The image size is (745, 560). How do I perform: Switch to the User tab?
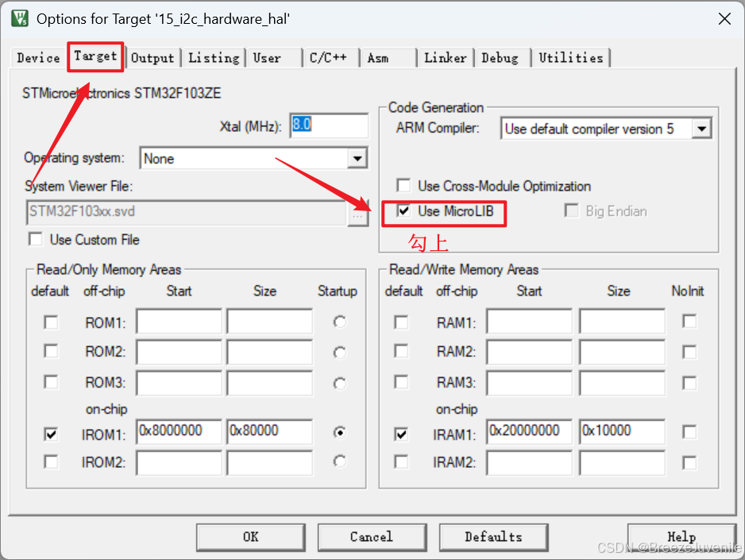[x=267, y=58]
